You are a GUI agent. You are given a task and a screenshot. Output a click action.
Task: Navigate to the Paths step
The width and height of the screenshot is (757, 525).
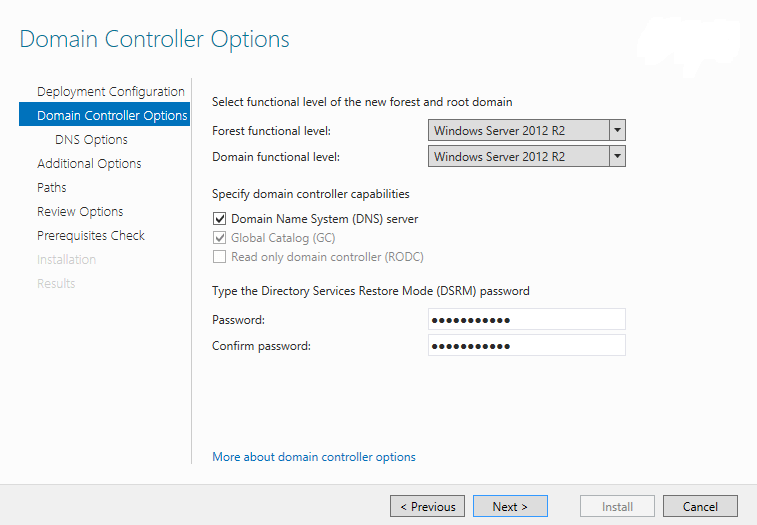coord(52,188)
